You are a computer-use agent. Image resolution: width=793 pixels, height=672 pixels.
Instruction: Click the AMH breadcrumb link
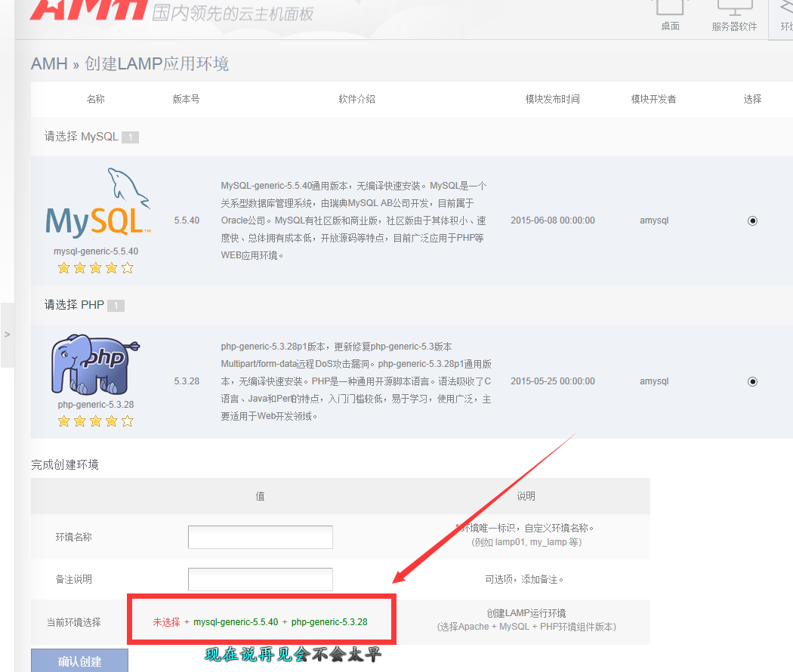(49, 63)
